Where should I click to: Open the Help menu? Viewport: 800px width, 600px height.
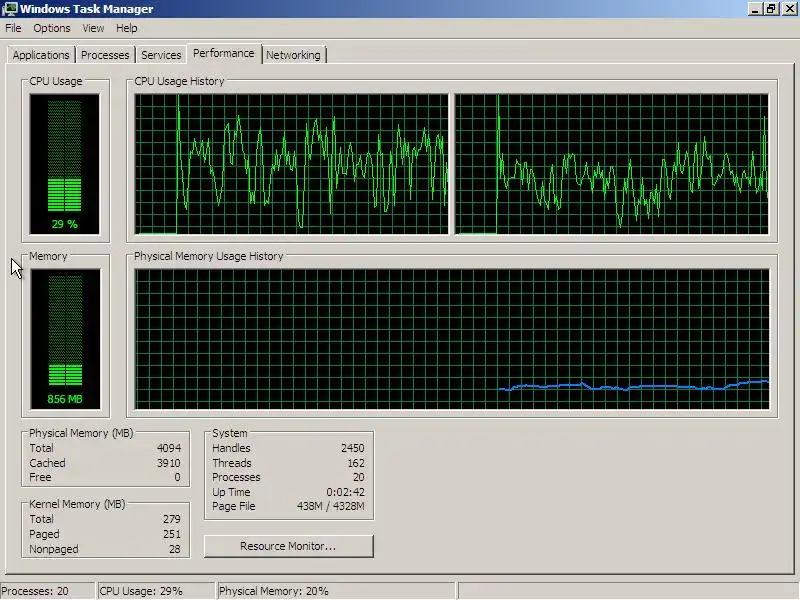[x=127, y=28]
